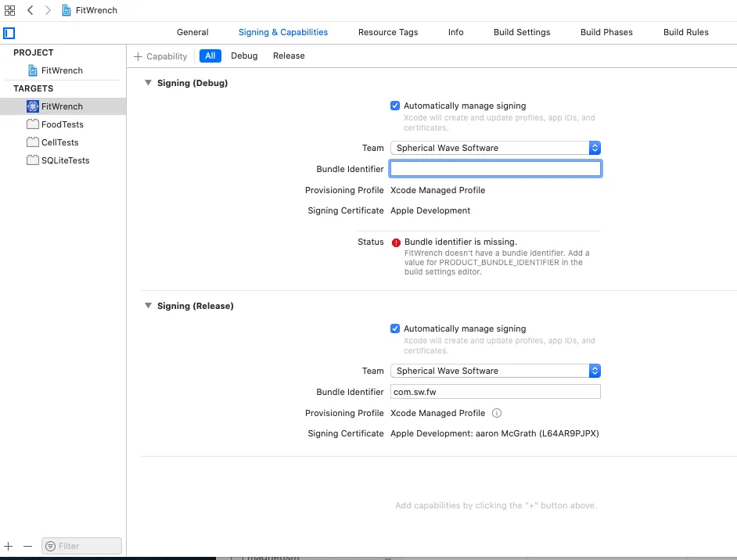The image size is (737, 560).
Task: Open the provisioning profile info icon
Action: point(497,413)
